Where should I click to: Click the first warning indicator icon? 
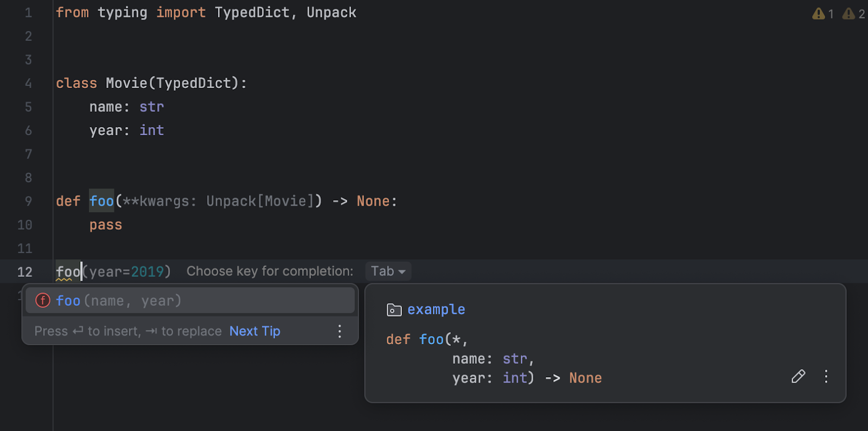pos(818,14)
